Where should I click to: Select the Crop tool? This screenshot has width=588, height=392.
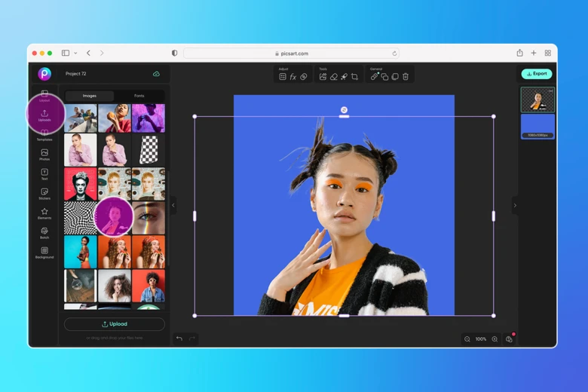(x=354, y=77)
